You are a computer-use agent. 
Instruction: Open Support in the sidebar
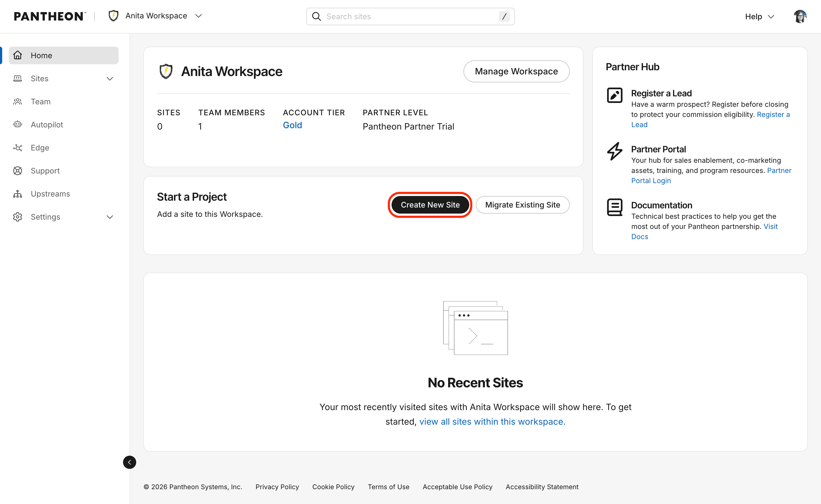click(63, 171)
